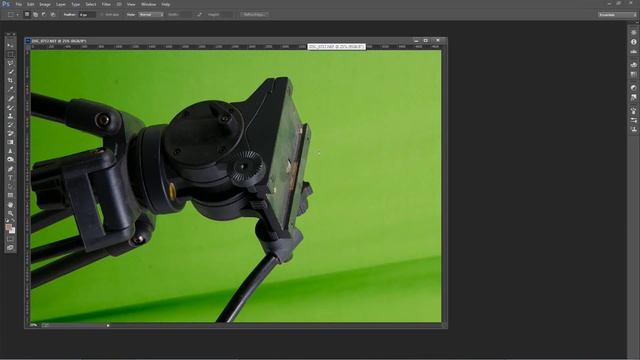This screenshot has width=640, height=360.
Task: Open the Clone Source panel icon
Action: [633, 129]
